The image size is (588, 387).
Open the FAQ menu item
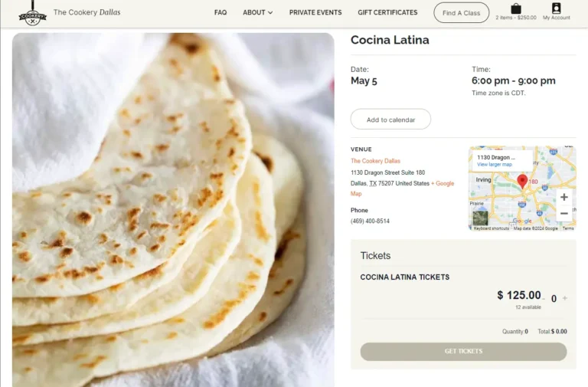tap(220, 13)
